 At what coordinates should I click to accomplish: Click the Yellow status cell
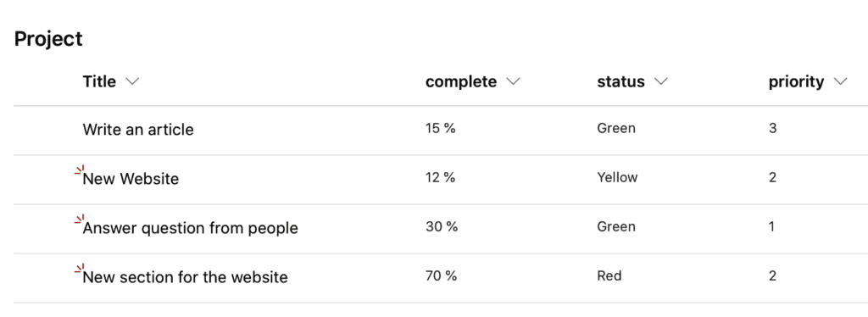pos(617,178)
